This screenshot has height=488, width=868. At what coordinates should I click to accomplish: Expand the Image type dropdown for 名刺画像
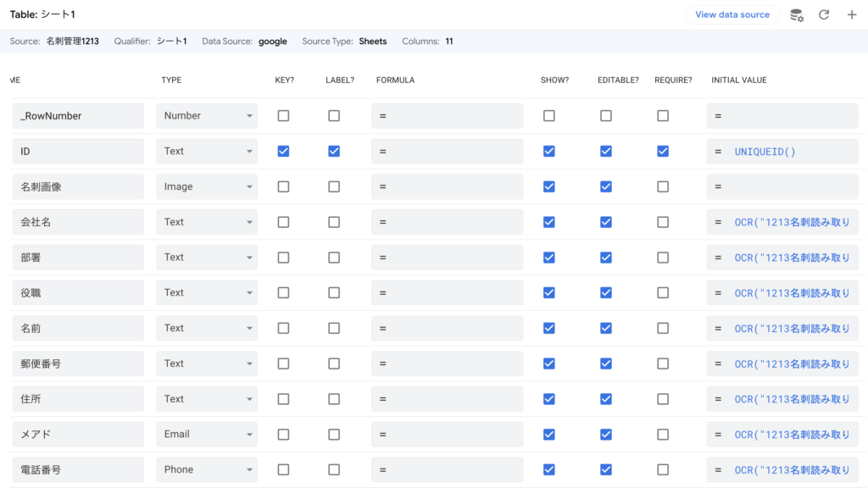pyautogui.click(x=207, y=186)
